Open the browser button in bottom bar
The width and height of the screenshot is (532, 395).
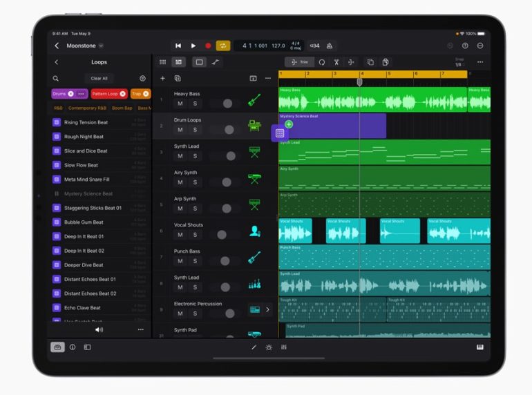pos(57,347)
